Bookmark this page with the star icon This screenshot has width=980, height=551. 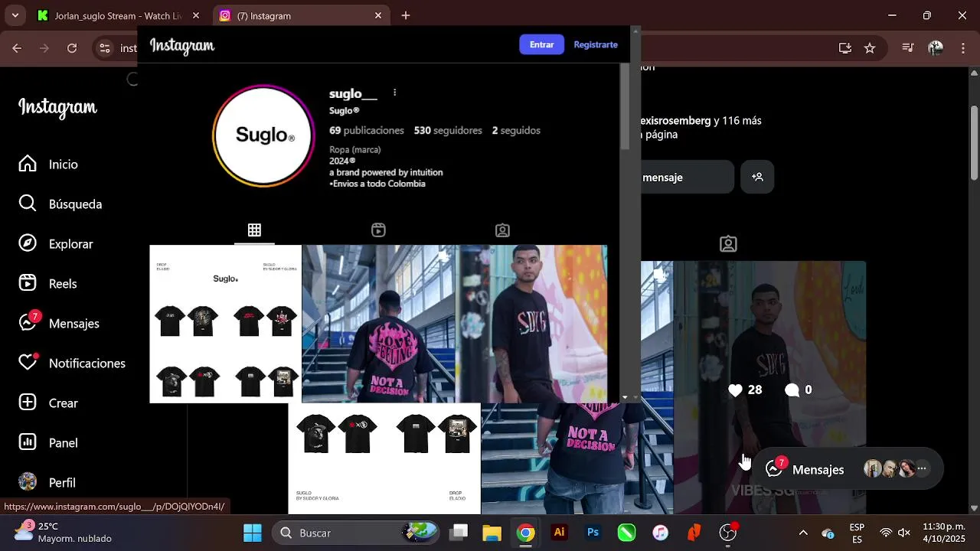[x=870, y=47]
